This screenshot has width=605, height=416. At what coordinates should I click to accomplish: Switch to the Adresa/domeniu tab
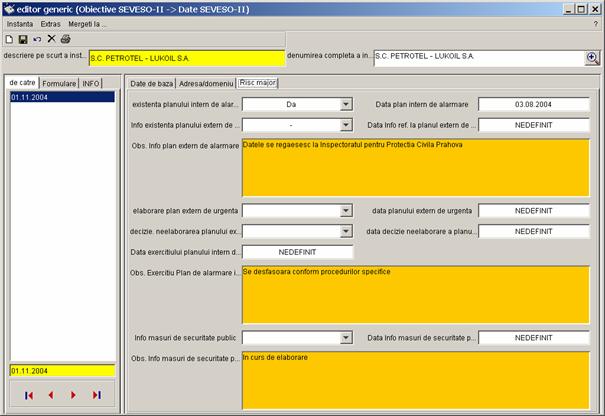pyautogui.click(x=205, y=83)
